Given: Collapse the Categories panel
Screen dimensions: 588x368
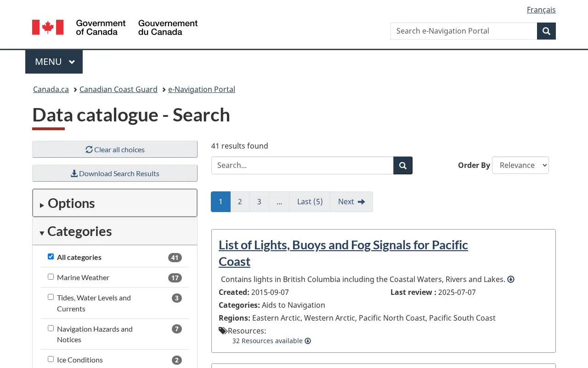Looking at the screenshot, I should tap(115, 231).
